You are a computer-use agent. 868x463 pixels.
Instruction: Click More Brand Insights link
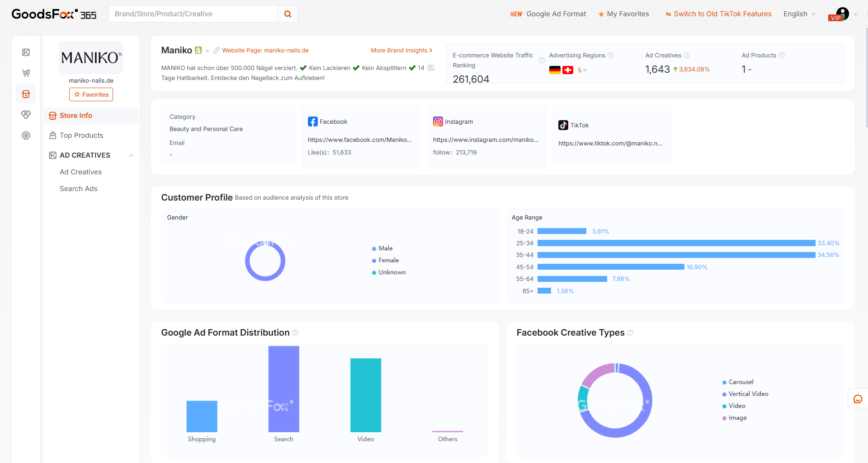401,51
